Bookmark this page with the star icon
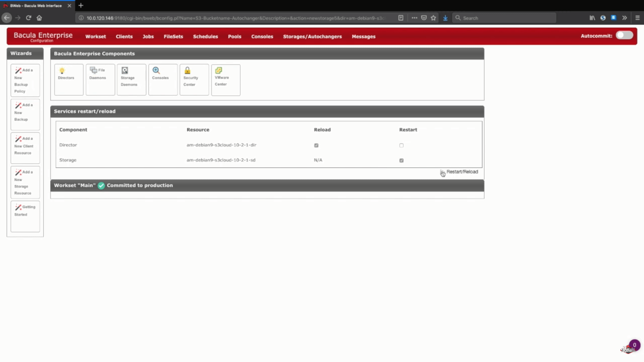Viewport: 644px width, 362px height. click(433, 18)
